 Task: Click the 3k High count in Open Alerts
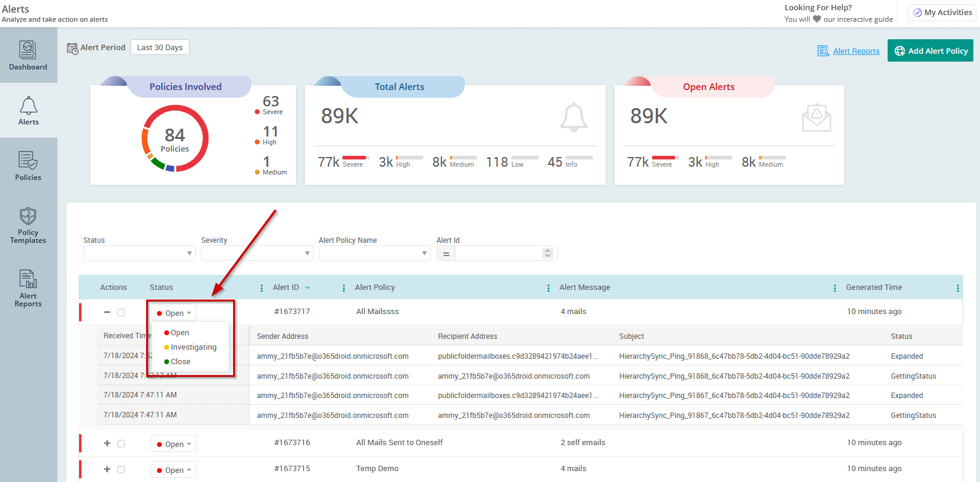pos(695,162)
